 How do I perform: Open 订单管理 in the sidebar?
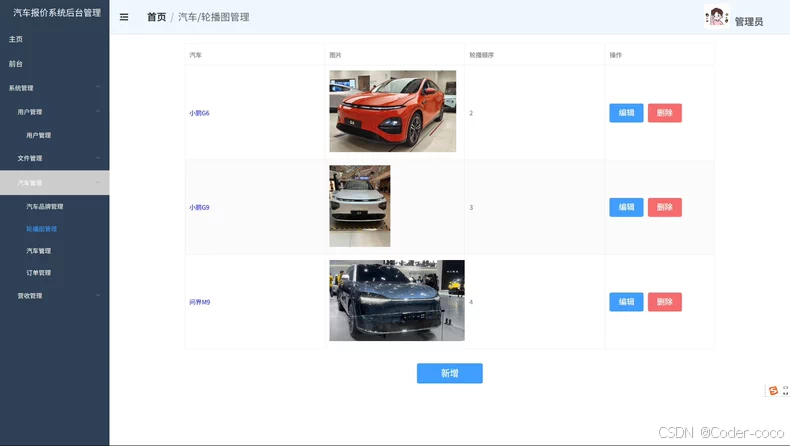point(39,273)
